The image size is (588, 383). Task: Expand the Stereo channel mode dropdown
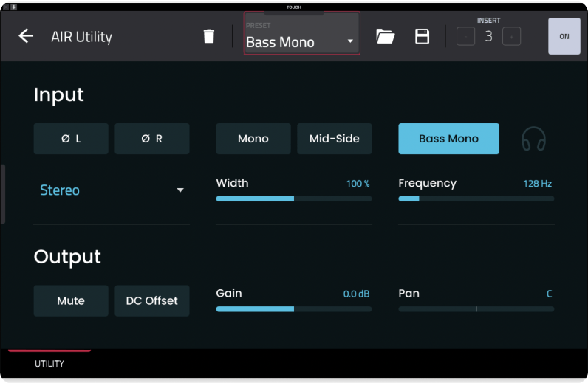pos(111,190)
